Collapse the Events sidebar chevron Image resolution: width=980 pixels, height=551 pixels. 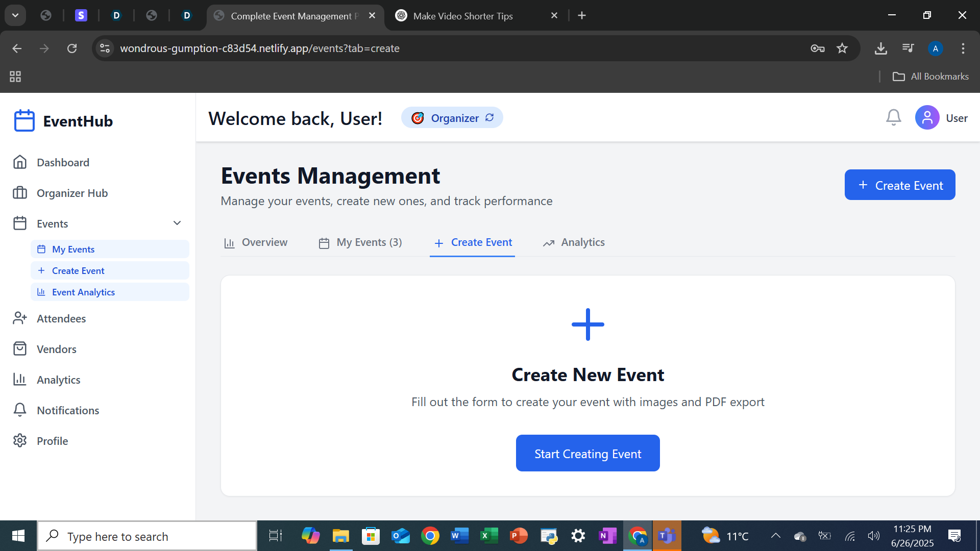click(x=177, y=223)
